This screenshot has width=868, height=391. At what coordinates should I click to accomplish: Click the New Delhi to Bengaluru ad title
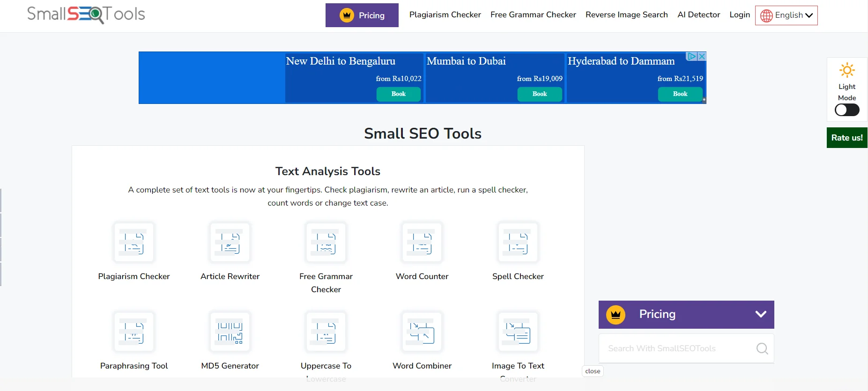pos(341,61)
